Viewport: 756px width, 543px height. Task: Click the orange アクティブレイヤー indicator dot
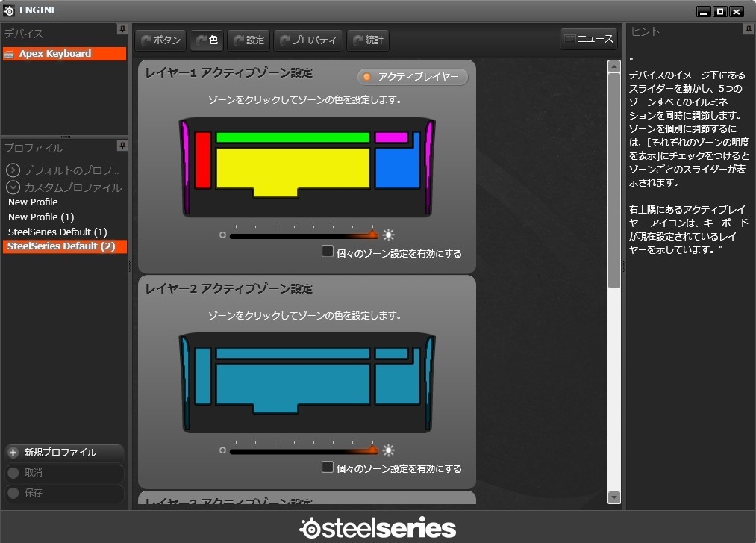pos(367,77)
